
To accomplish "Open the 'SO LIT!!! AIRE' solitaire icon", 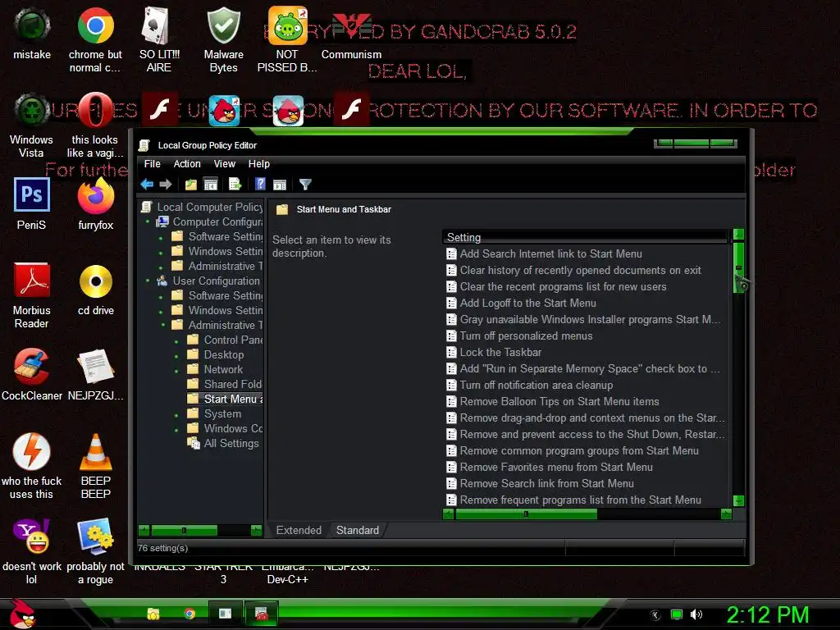I will point(159,39).
